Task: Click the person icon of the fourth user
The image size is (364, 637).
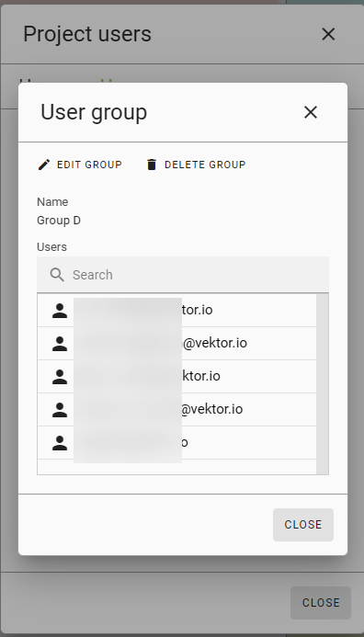Action: pos(60,410)
